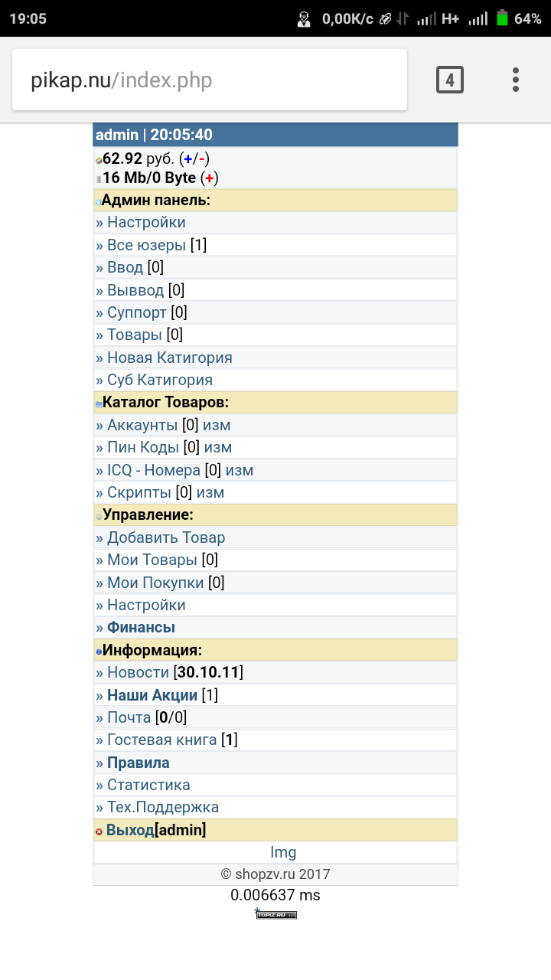Open the browser three-dot menu

click(516, 80)
